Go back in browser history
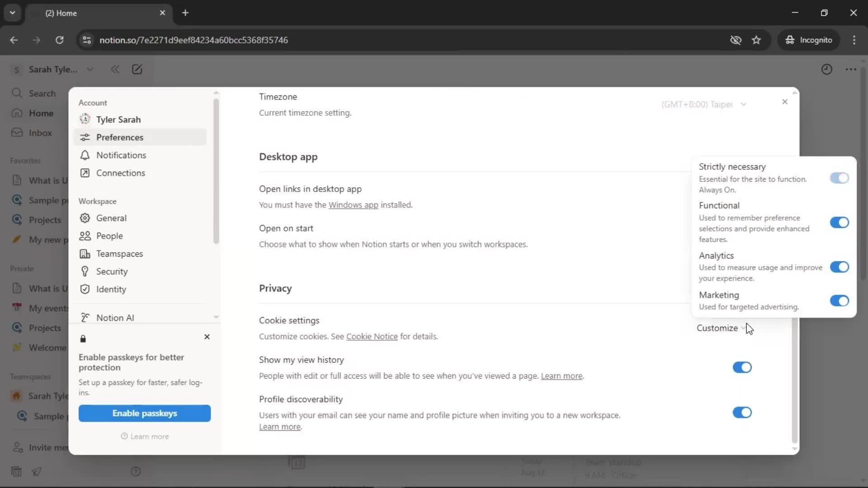Image resolution: width=868 pixels, height=488 pixels. pyautogui.click(x=14, y=40)
